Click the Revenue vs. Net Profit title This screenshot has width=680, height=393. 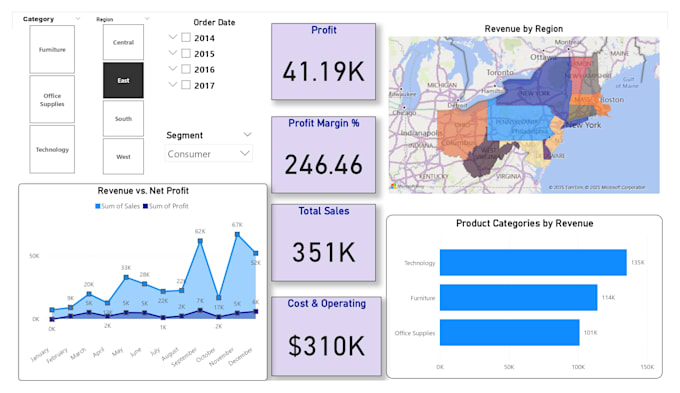(x=143, y=190)
